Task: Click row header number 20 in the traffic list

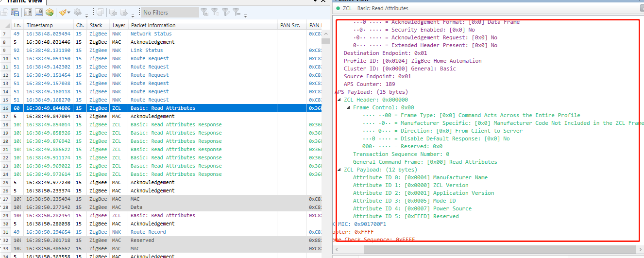Action: 5,141
